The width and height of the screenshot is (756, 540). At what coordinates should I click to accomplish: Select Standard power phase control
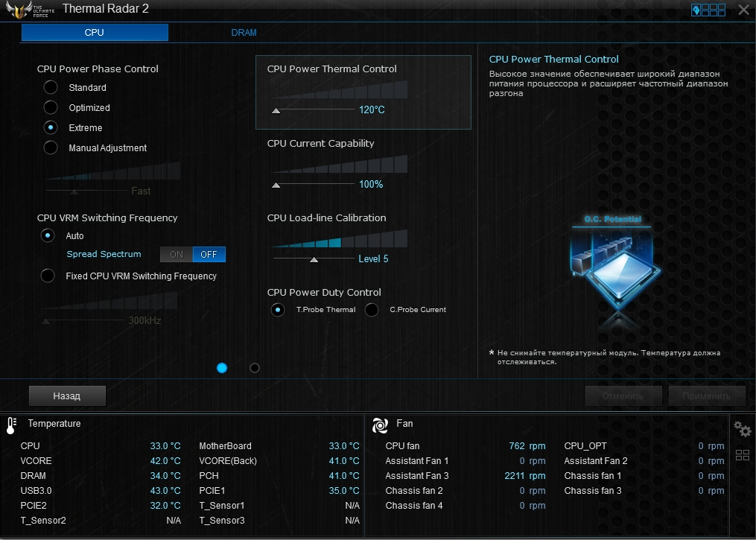[x=50, y=87]
